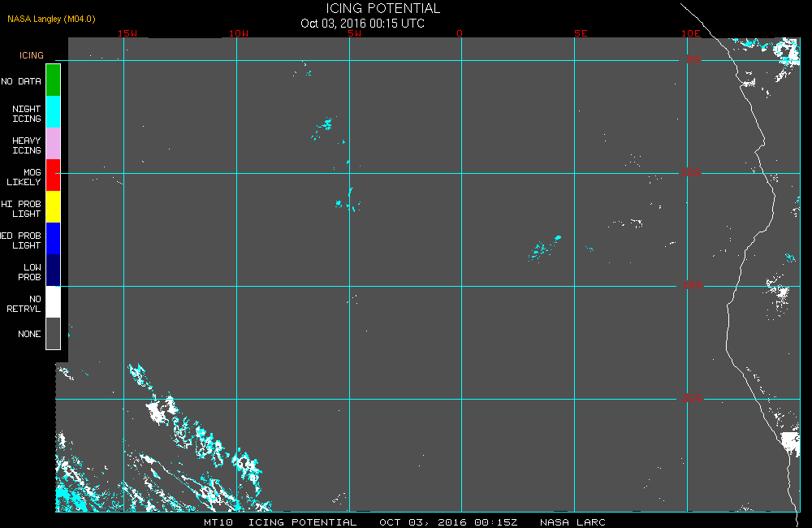
Task: Click the 5E longitude label
Action: 581,33
